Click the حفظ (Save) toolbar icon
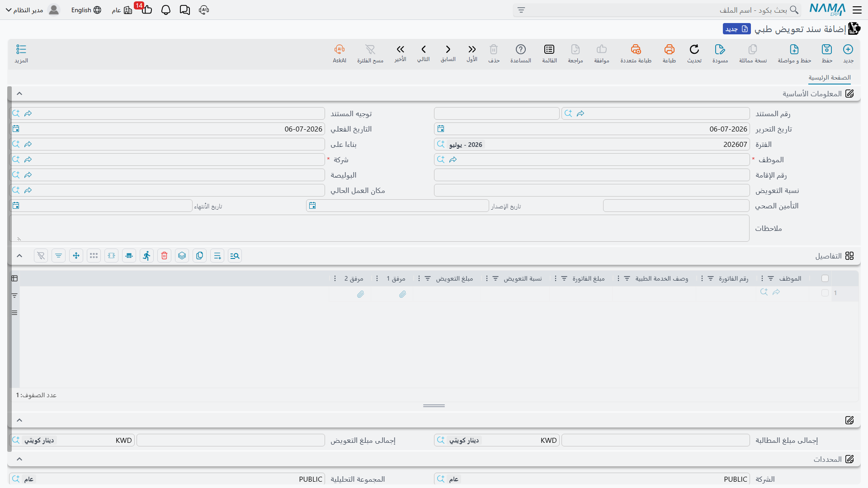 827,53
